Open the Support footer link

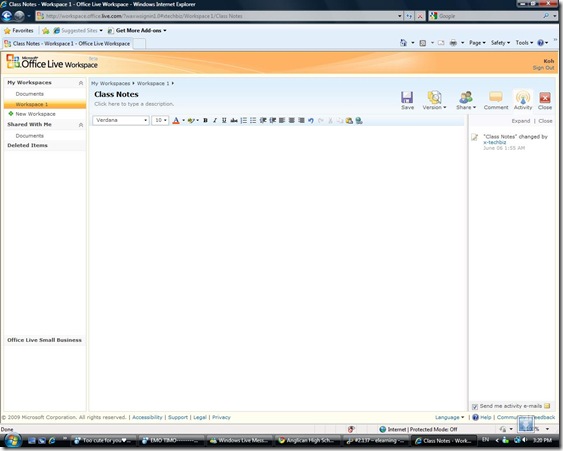pyautogui.click(x=178, y=417)
